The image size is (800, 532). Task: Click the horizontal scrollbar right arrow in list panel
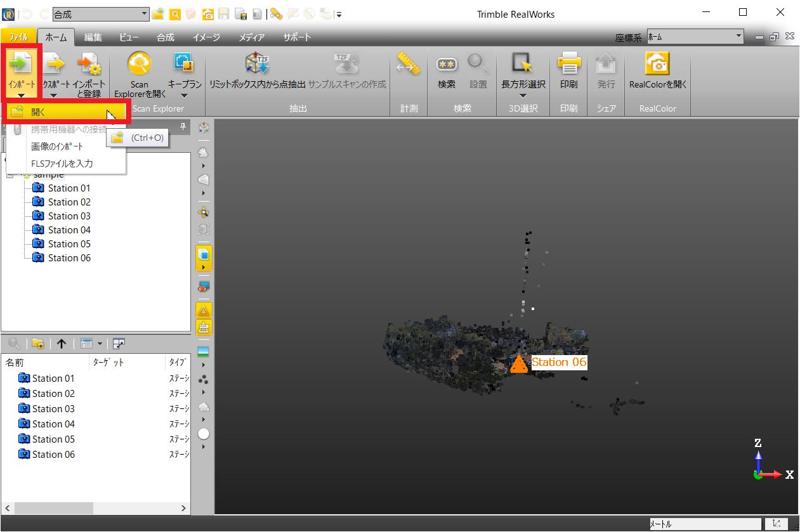[184, 509]
